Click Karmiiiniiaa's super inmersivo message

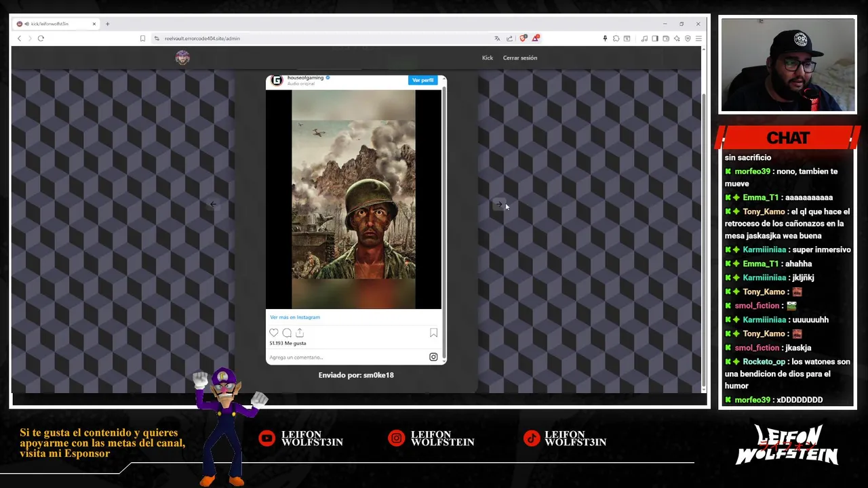[821, 250]
